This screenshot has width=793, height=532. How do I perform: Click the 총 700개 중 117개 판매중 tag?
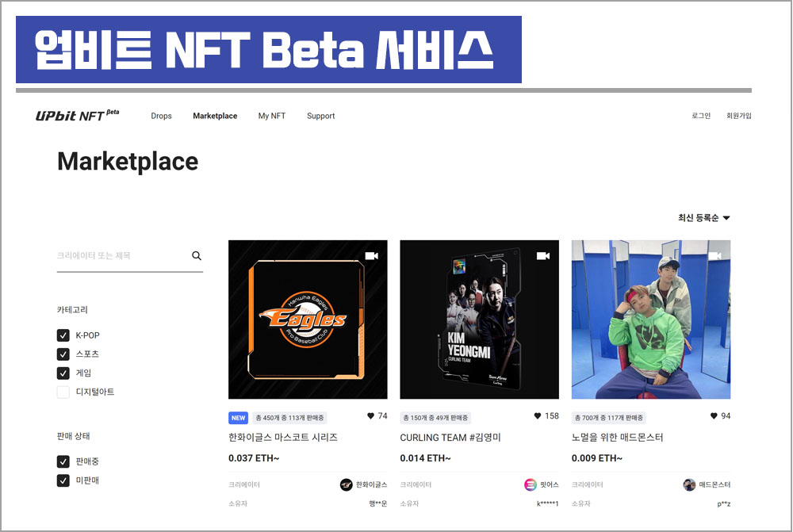click(x=609, y=418)
